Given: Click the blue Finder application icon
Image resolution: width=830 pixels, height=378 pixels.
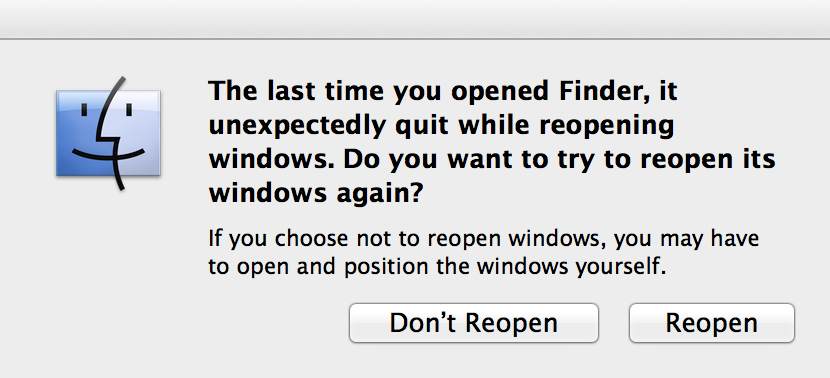Looking at the screenshot, I should click(108, 133).
